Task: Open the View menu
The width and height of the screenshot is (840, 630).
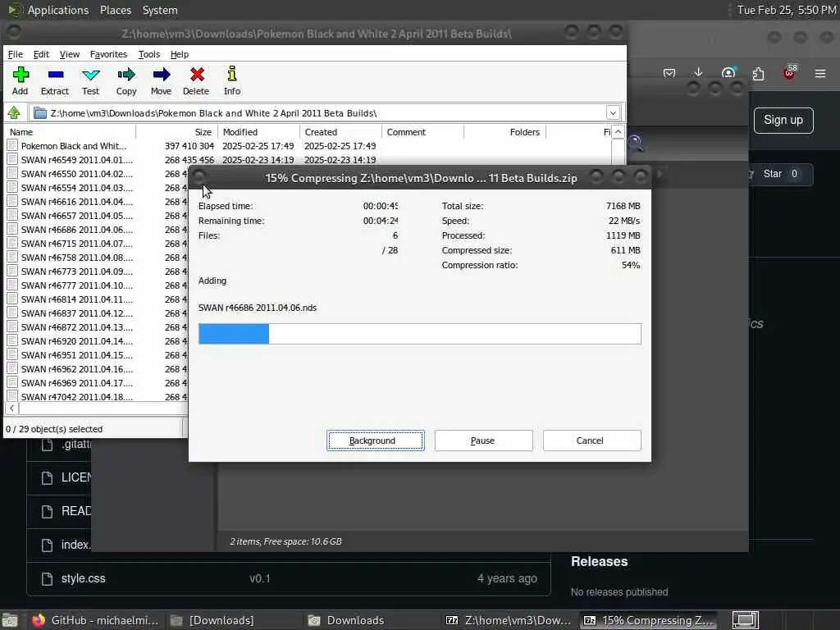Action: [x=69, y=54]
